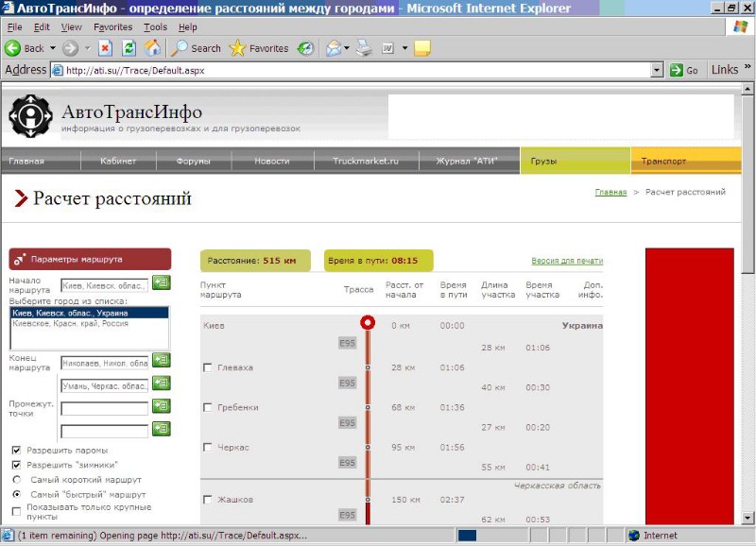Open the Tools menu
The height and width of the screenshot is (546, 756).
pyautogui.click(x=155, y=27)
